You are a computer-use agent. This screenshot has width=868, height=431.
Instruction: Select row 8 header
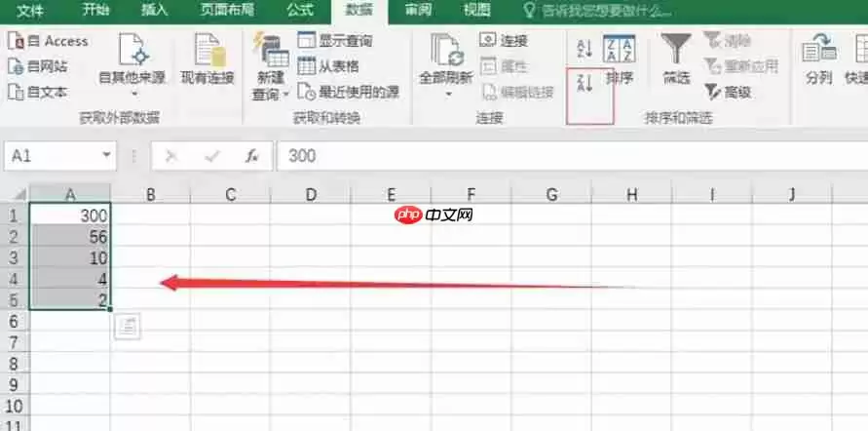(15, 364)
